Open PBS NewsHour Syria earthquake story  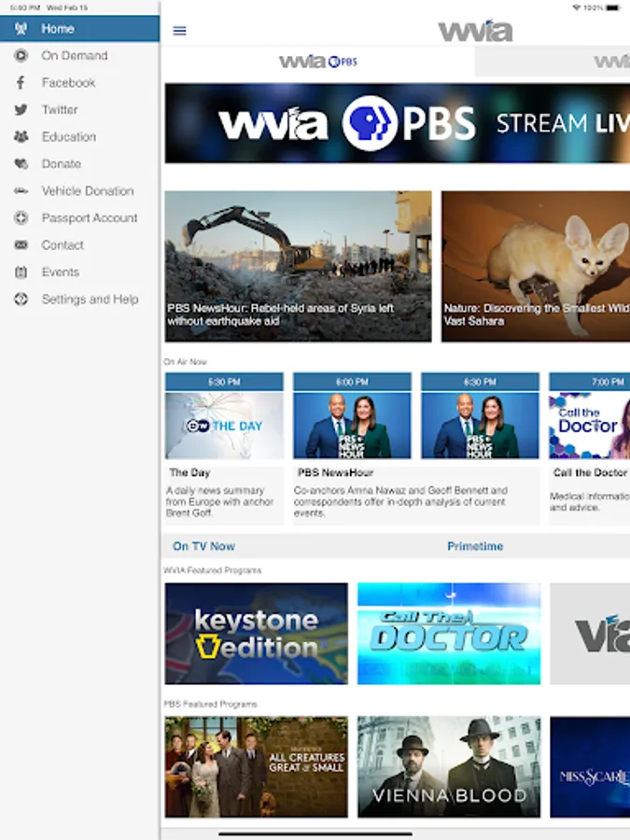[298, 266]
